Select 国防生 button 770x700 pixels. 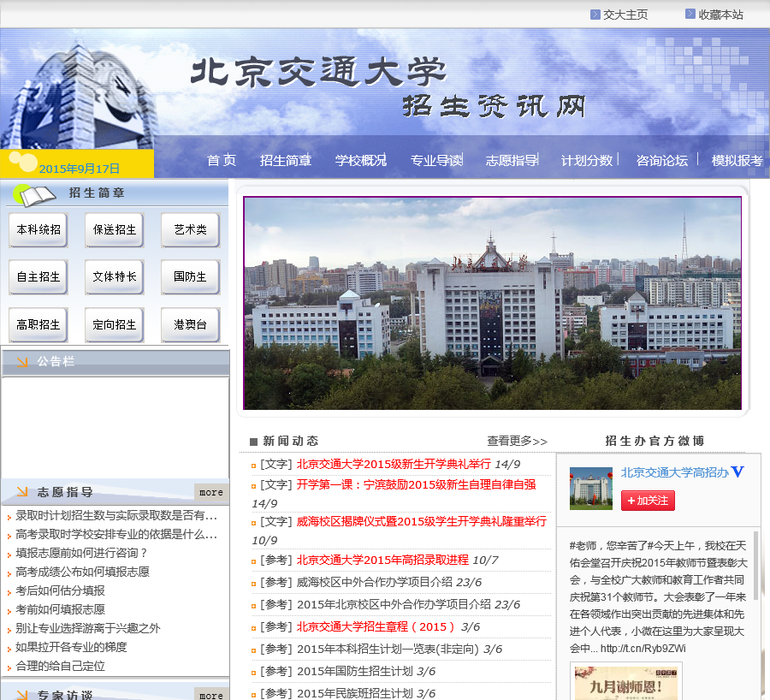191,277
